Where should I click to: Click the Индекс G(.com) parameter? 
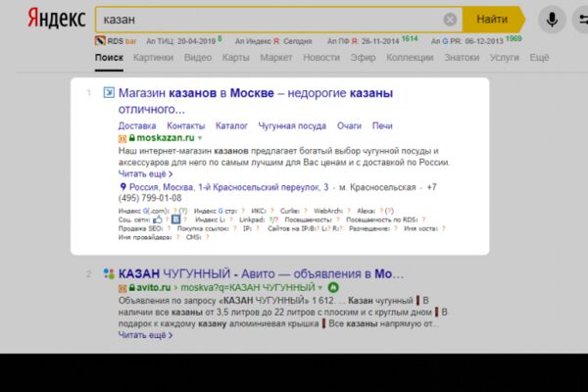153,211
